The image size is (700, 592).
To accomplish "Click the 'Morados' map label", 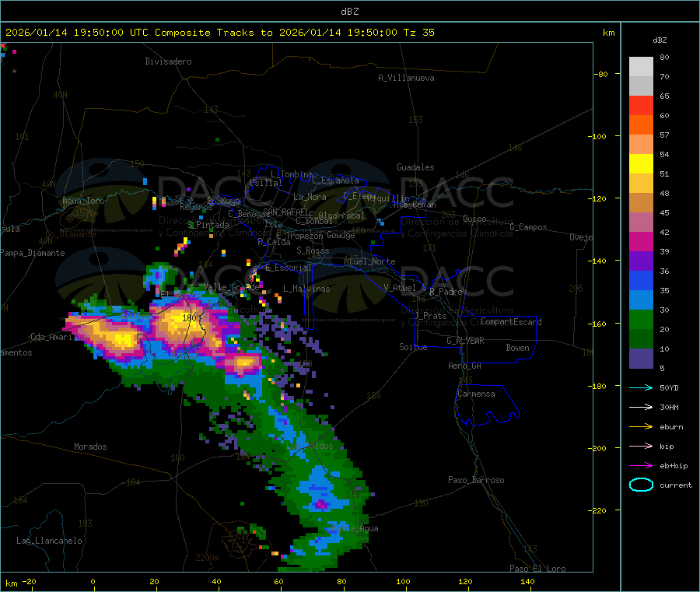I will coord(90,447).
